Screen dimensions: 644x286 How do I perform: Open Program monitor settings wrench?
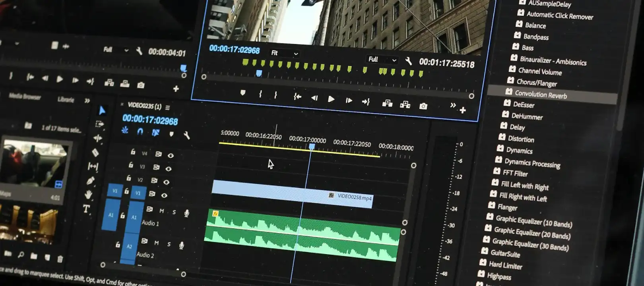click(x=408, y=61)
